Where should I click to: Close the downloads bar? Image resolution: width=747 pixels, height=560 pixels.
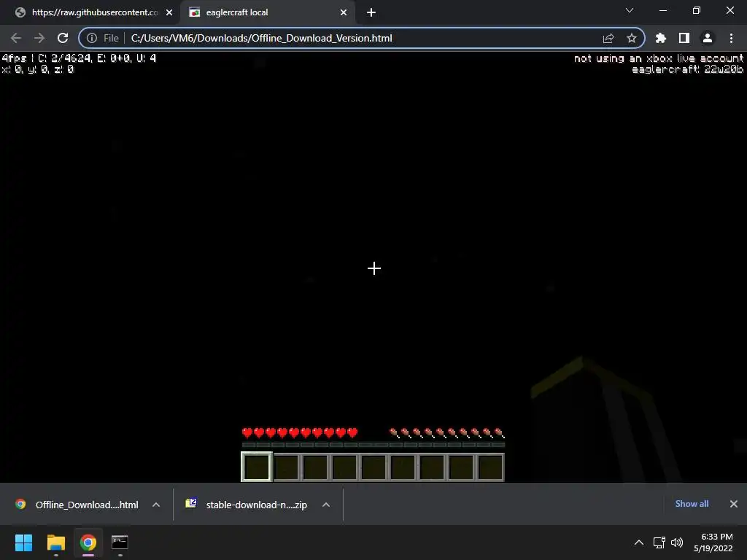(734, 504)
